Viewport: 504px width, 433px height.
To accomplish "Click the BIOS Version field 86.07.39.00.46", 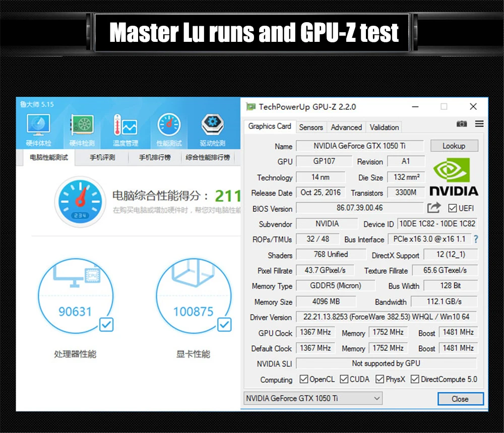I will pos(359,208).
